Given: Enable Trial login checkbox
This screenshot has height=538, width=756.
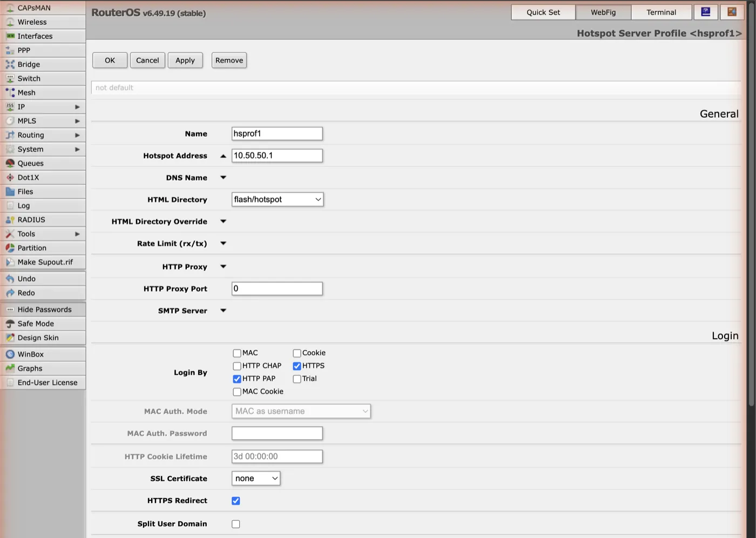Looking at the screenshot, I should (297, 379).
